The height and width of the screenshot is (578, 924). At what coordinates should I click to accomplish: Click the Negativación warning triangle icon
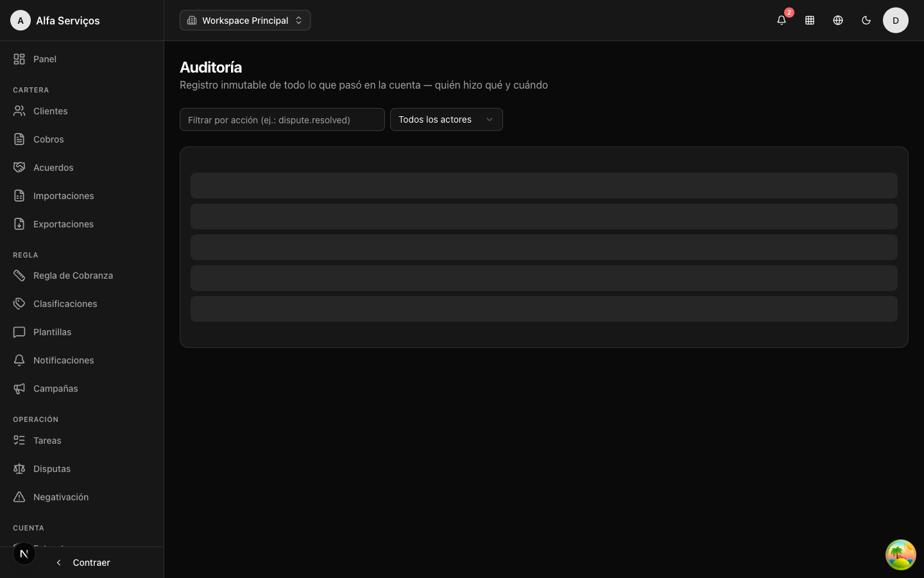(x=19, y=497)
